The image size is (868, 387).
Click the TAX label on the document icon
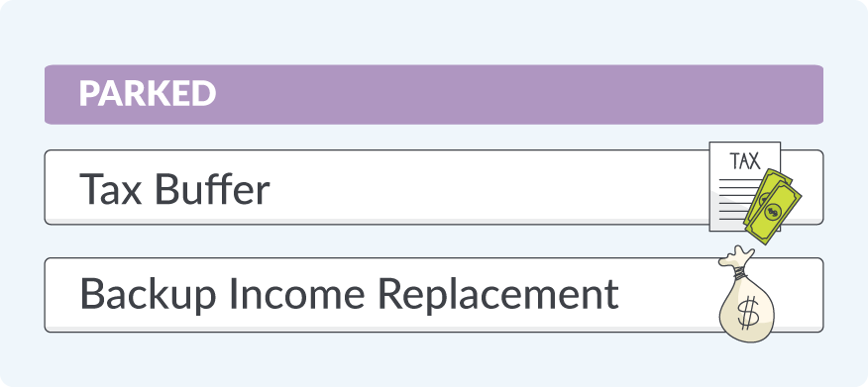point(745,161)
